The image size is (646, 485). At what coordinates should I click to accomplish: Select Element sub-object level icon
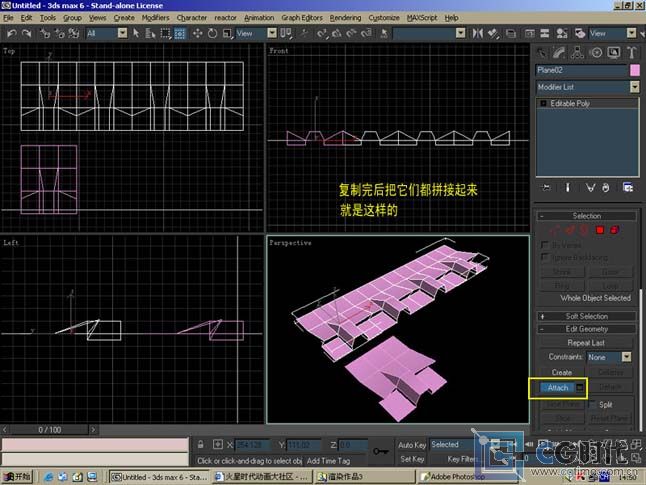[614, 230]
